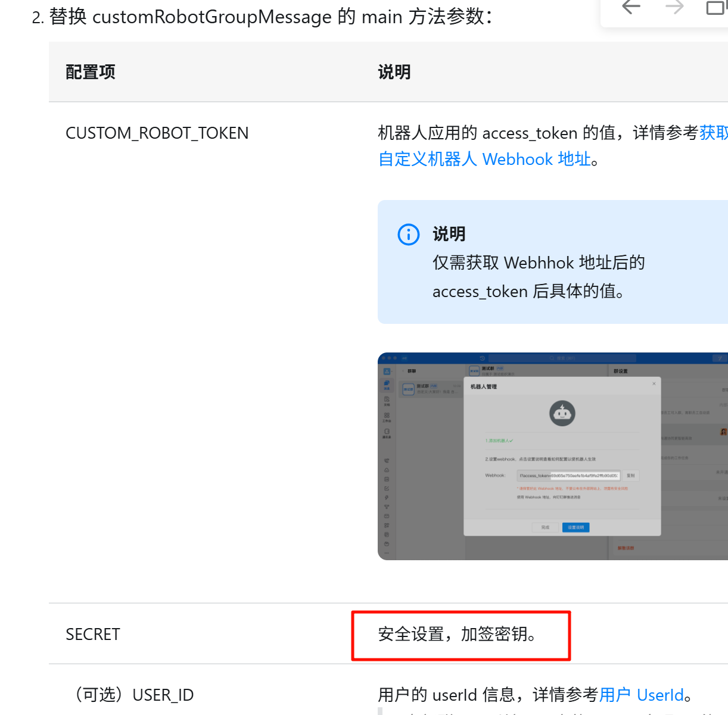The height and width of the screenshot is (715, 728).
Task: Click the back arrow in floating toolbar
Action: [631, 8]
